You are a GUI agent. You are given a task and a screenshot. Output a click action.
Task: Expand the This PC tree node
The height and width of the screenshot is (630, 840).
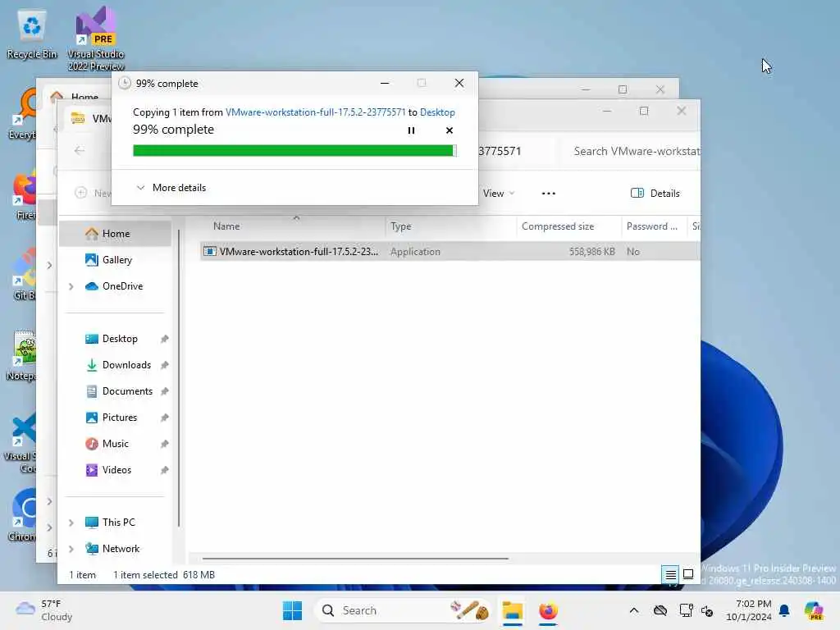pos(71,523)
